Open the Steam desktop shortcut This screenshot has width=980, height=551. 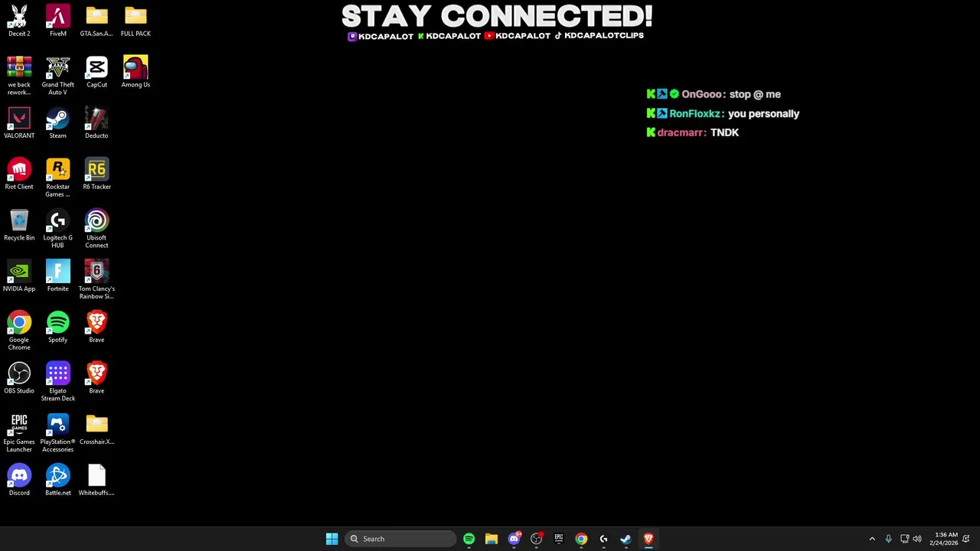57,123
